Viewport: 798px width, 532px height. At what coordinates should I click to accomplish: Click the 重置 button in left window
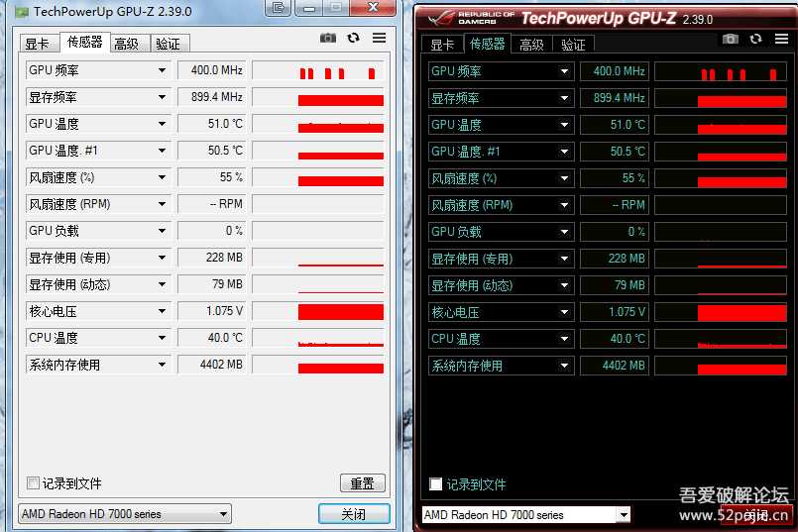pos(363,483)
